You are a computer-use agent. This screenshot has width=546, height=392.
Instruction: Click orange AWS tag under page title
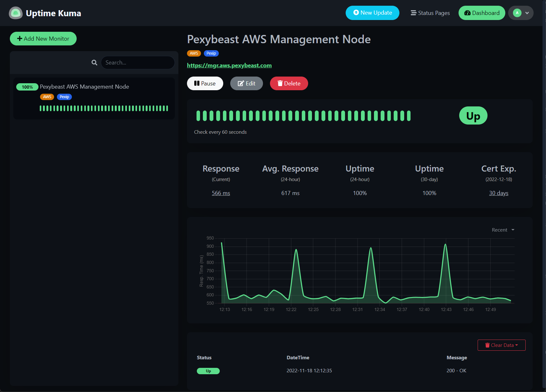pyautogui.click(x=194, y=53)
